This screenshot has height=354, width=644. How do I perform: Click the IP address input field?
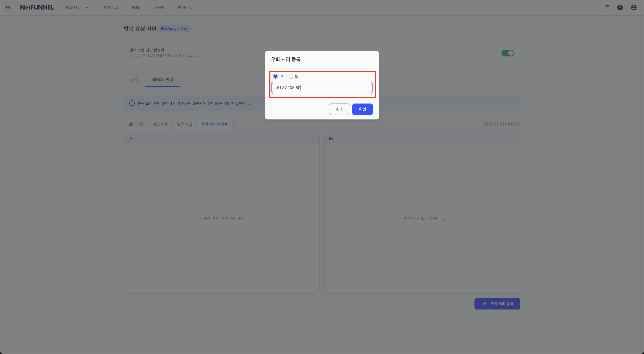click(322, 88)
